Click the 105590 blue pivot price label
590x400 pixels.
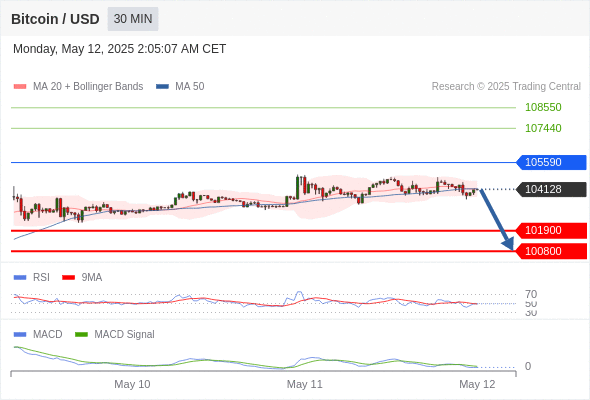coord(551,162)
